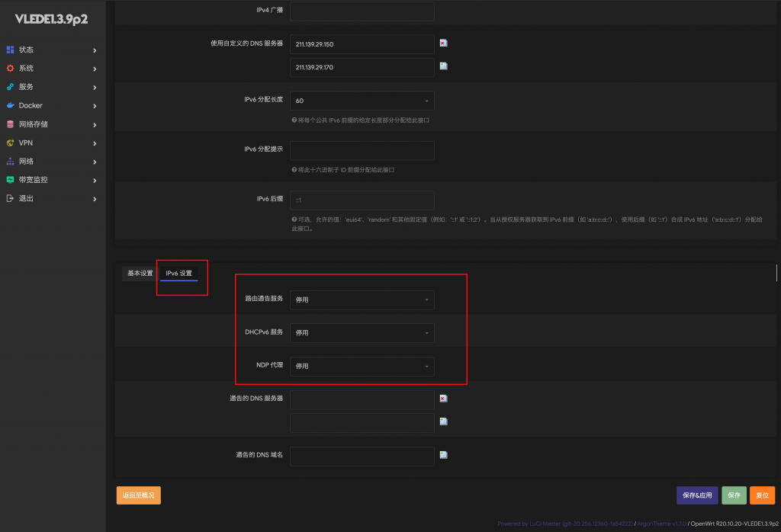Remove DNS server 211.139.29.150 with delete icon

click(x=443, y=43)
